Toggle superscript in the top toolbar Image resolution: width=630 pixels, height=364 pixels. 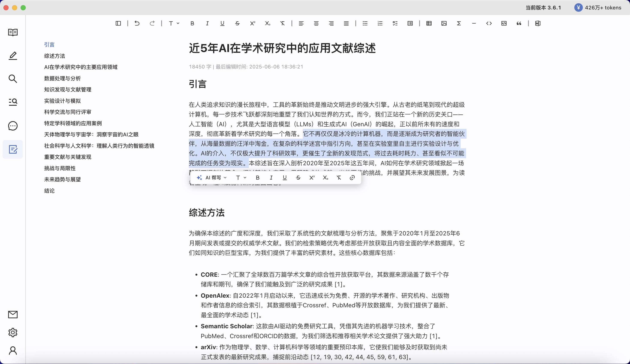coord(252,23)
